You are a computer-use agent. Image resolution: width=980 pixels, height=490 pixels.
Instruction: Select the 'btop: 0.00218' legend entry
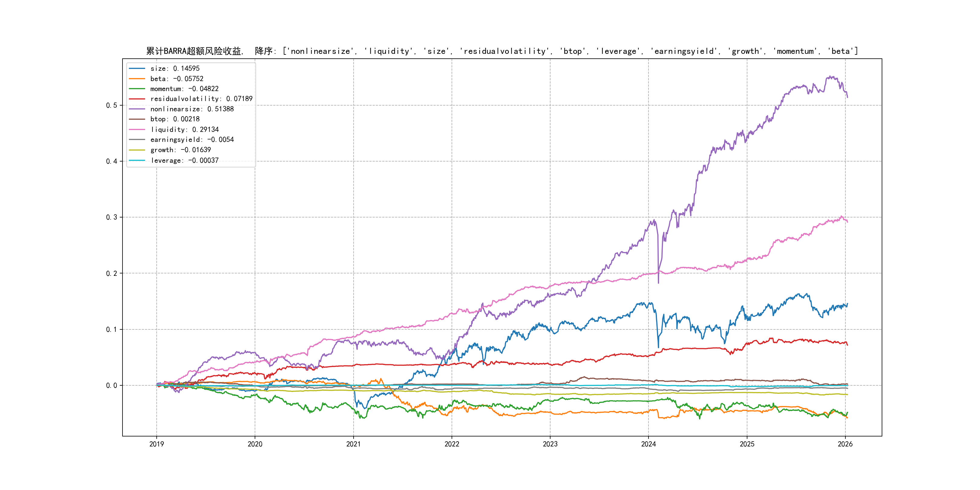(175, 119)
